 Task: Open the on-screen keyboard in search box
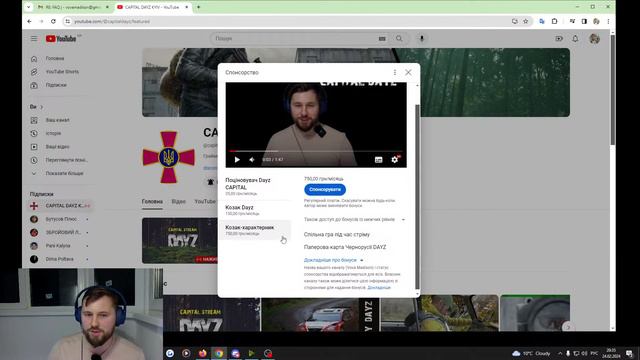point(382,38)
